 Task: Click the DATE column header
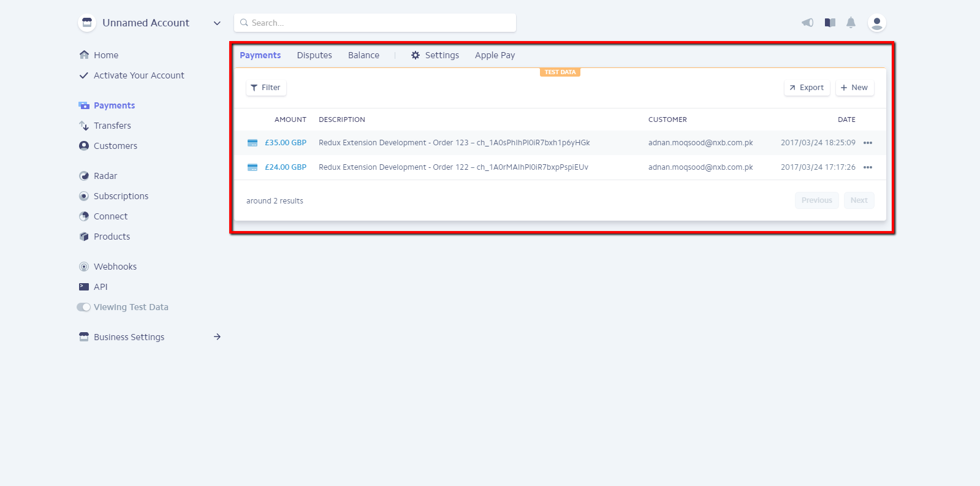pyautogui.click(x=846, y=120)
